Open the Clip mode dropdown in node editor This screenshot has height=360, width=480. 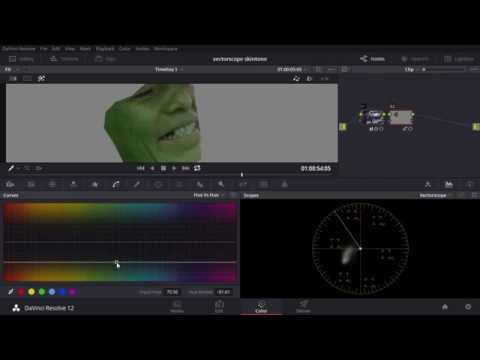point(411,69)
